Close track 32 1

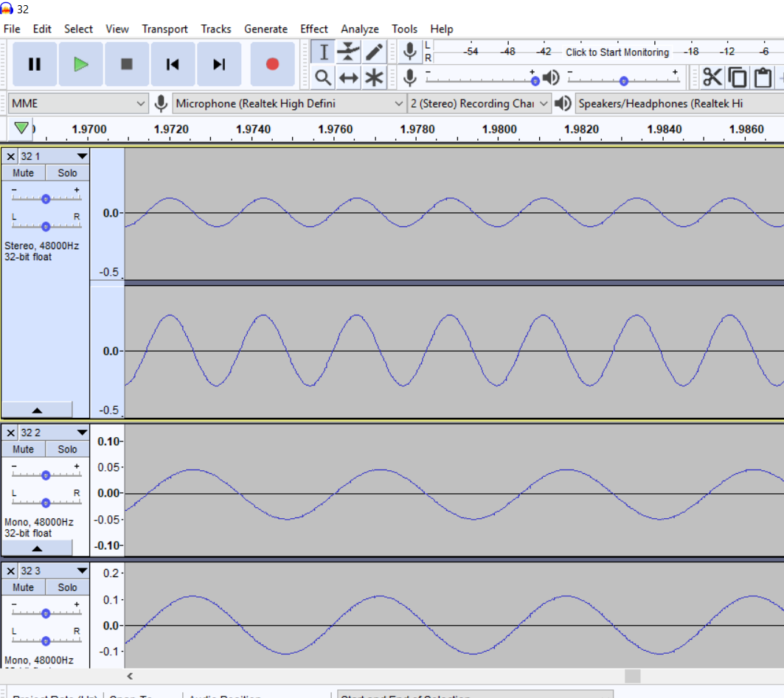10,156
